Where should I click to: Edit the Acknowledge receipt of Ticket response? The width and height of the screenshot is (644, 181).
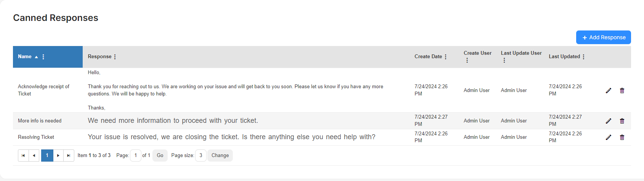coord(608,90)
